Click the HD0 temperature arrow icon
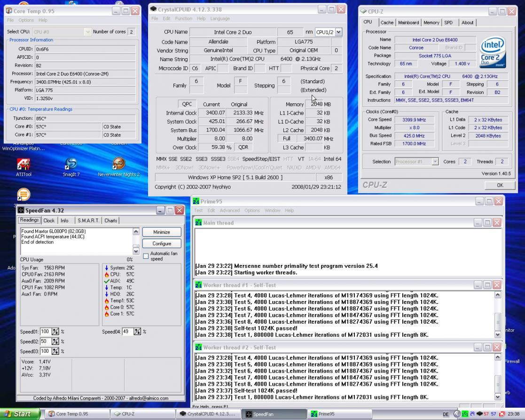This screenshot has width=525, height=420. (x=107, y=294)
